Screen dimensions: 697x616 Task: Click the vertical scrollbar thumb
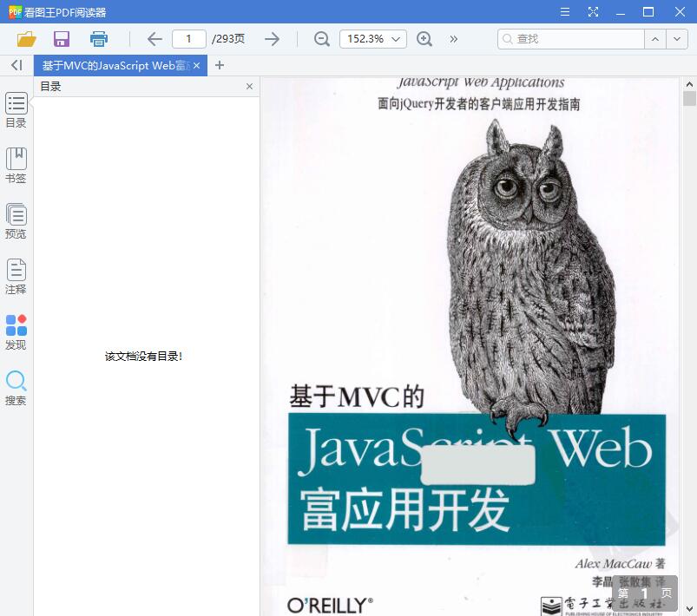click(689, 98)
